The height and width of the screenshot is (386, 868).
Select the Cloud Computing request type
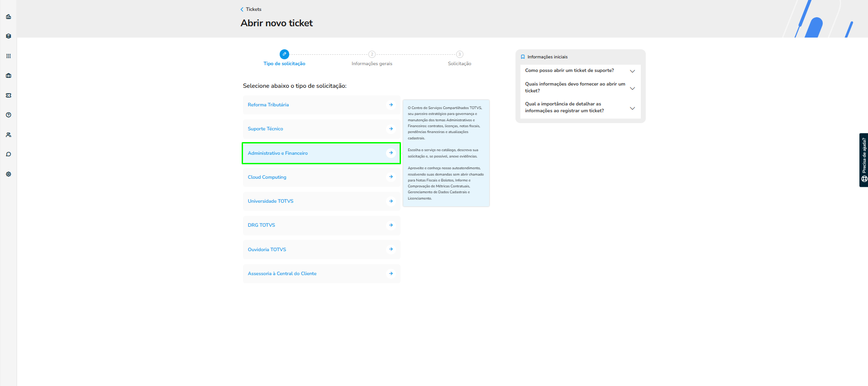(x=322, y=177)
